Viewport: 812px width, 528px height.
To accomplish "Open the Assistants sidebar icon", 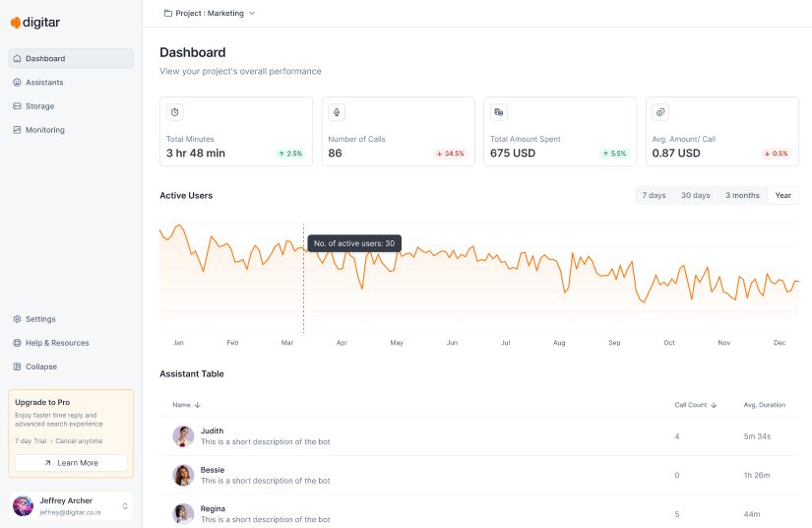I will (x=17, y=83).
